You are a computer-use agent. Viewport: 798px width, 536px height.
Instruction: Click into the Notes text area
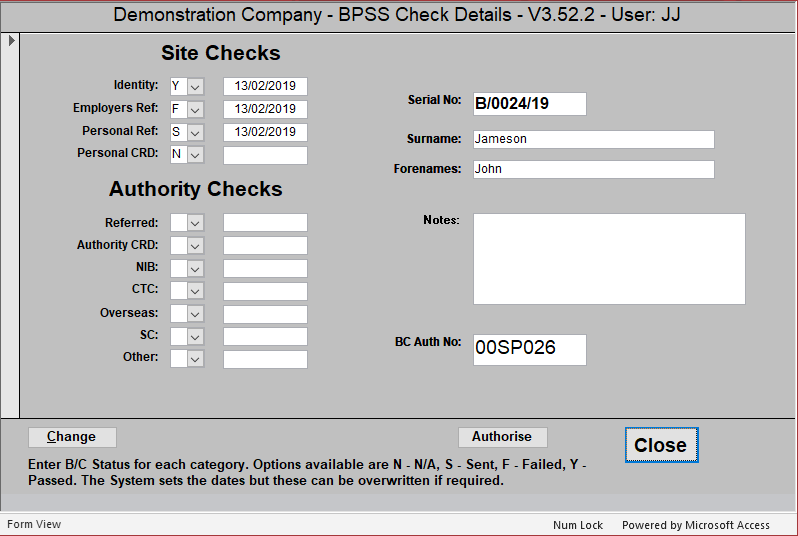(x=609, y=259)
